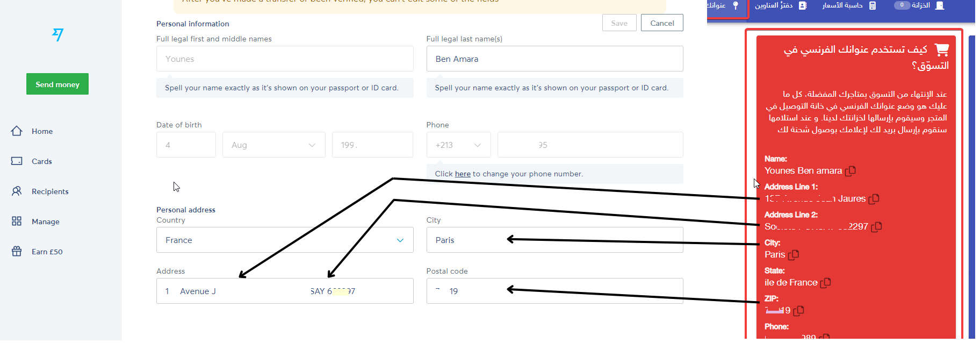
Task: Copy Address Line 1 value
Action: [x=874, y=199]
